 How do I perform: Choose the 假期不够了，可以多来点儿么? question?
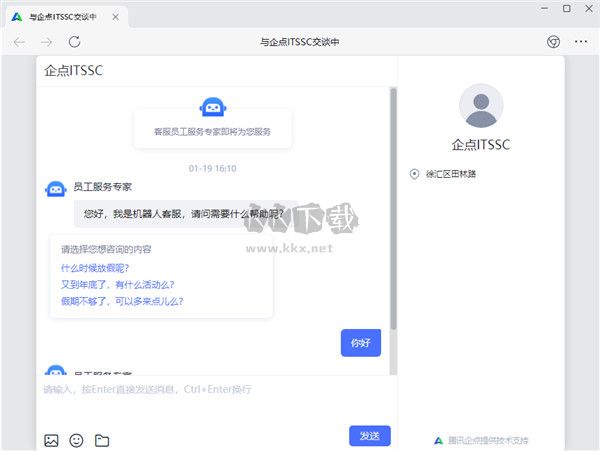tap(122, 300)
